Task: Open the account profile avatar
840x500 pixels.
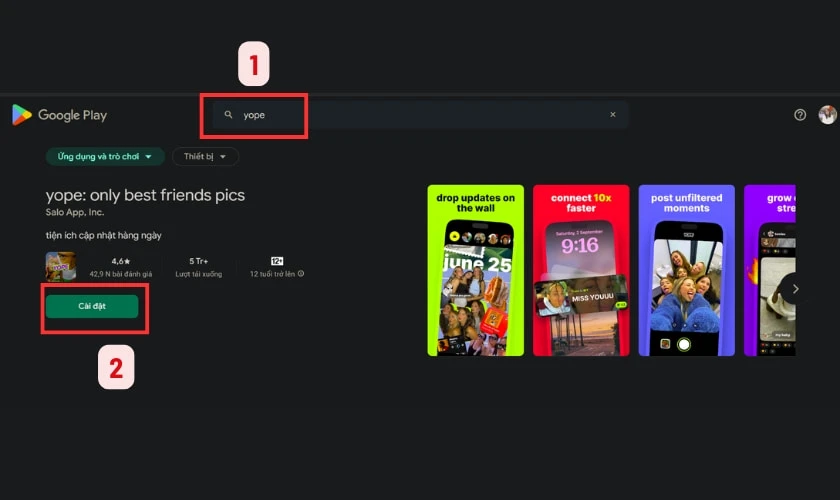Action: [x=827, y=115]
